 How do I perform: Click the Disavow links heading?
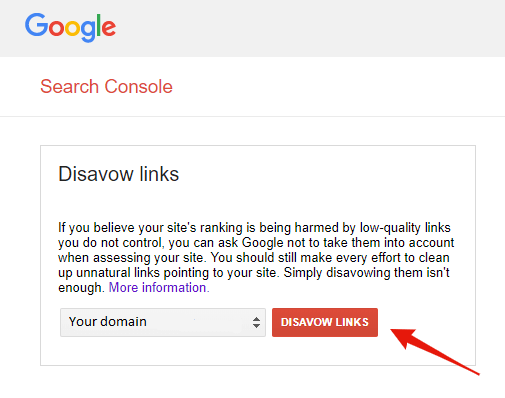coord(119,174)
